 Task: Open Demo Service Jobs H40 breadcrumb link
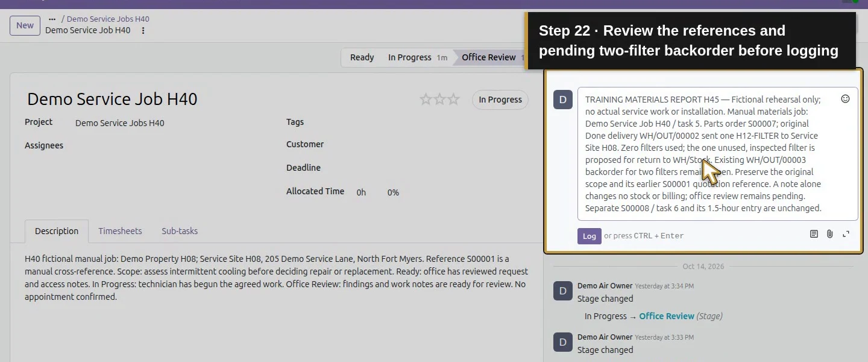point(108,19)
